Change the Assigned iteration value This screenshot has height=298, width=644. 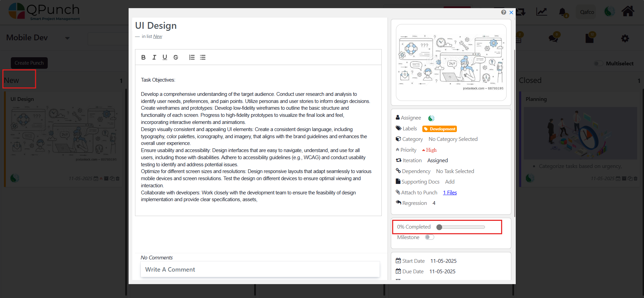(x=438, y=161)
